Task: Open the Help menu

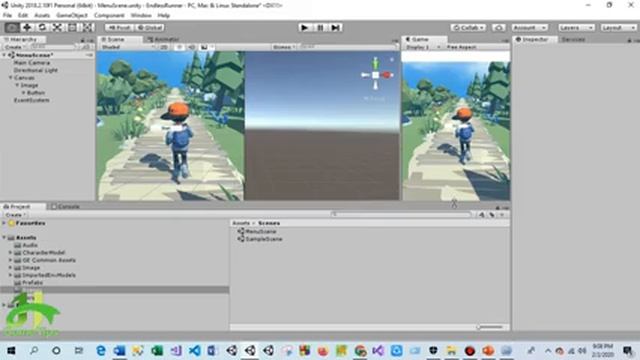Action: (163, 16)
